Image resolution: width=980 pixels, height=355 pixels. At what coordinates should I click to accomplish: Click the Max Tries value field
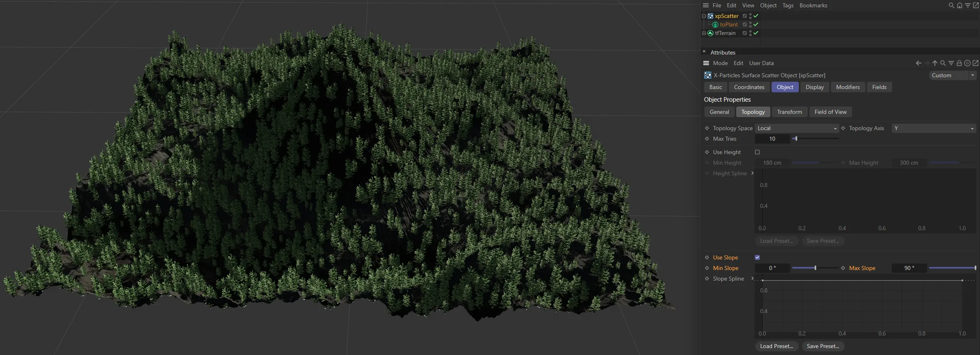pyautogui.click(x=772, y=139)
